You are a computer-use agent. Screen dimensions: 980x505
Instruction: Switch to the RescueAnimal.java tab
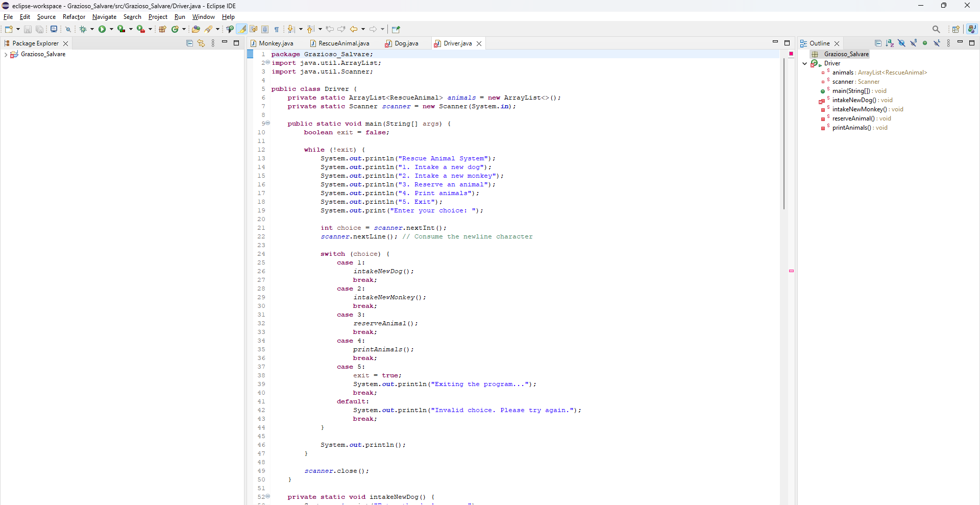click(343, 43)
